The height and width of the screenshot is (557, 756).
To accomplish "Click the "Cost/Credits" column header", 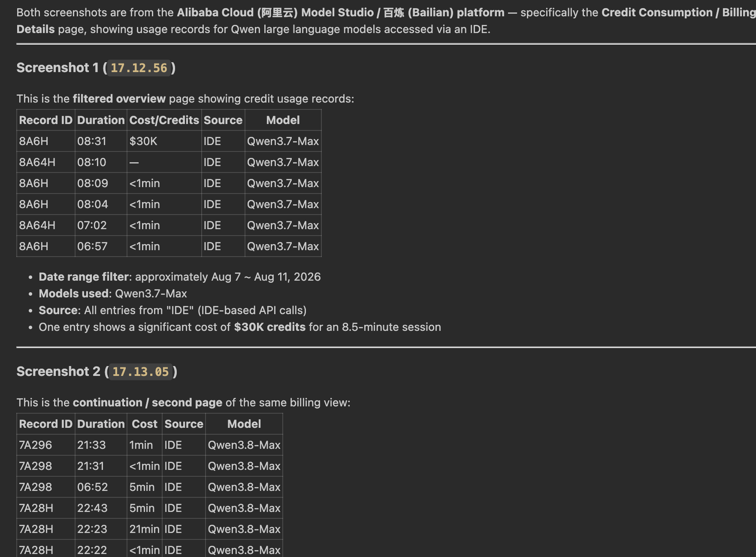I will pyautogui.click(x=164, y=120).
